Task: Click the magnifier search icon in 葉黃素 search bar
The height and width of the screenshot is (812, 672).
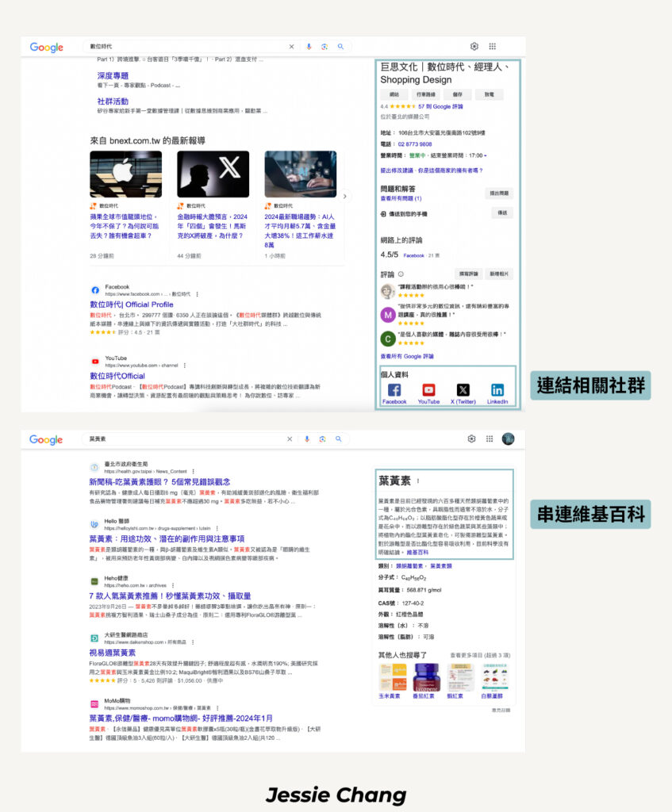Action: 338,439
